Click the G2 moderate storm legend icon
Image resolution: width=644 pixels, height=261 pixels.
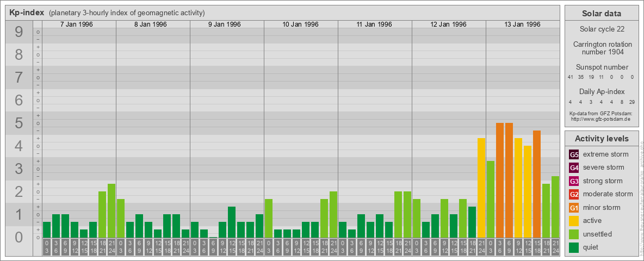(x=574, y=194)
